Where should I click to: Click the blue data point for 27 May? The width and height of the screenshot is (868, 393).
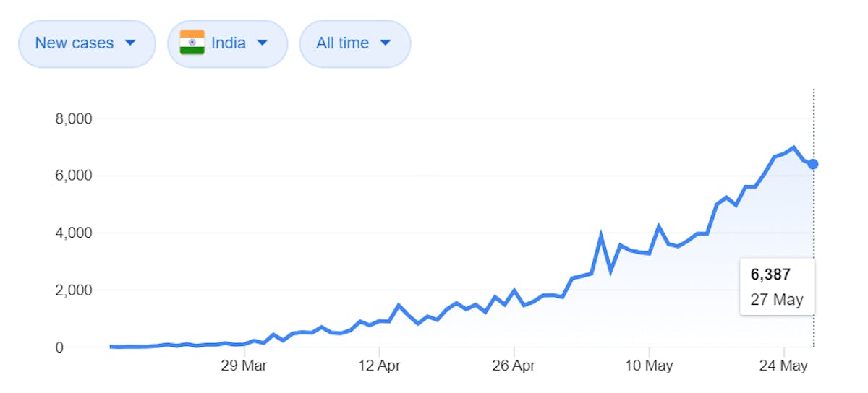click(813, 164)
